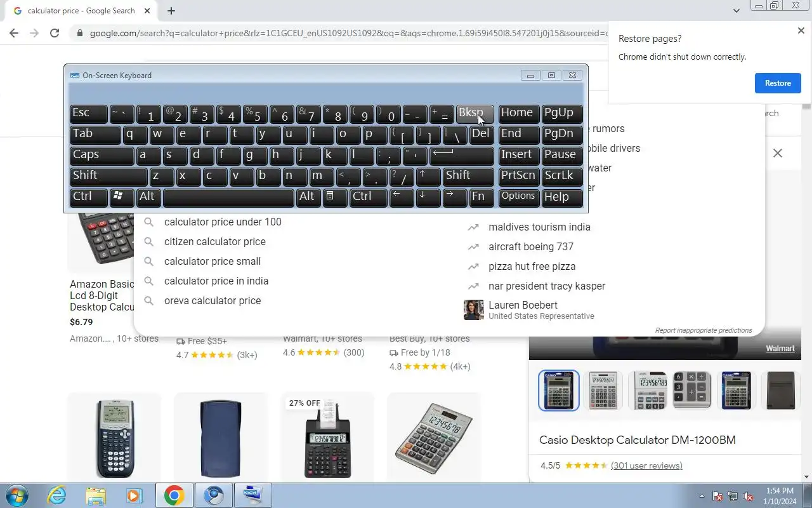Toggle the Caps lock key
This screenshot has width=812, height=508.
pos(102,156)
